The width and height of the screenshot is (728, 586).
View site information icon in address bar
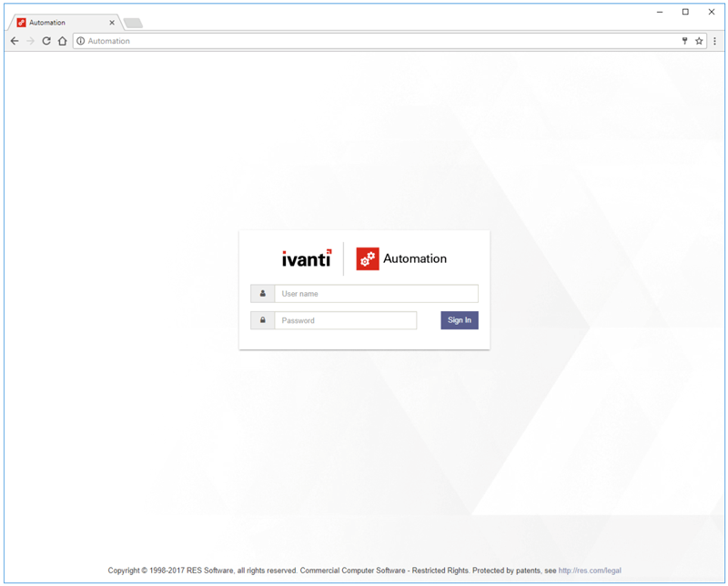pos(81,41)
